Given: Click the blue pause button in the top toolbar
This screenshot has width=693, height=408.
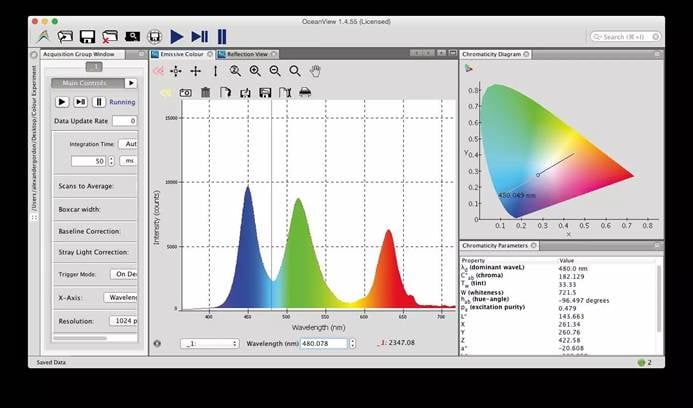Looking at the screenshot, I should [222, 37].
